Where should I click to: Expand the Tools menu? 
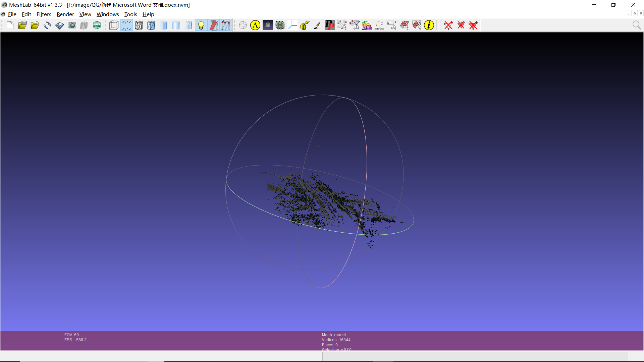(x=130, y=14)
